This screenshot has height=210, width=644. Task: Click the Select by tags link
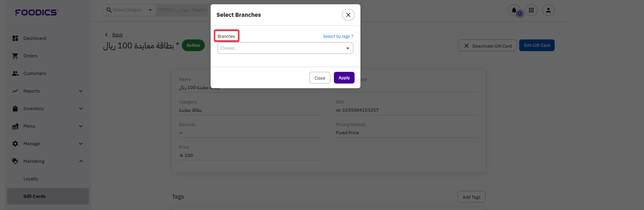click(x=337, y=36)
